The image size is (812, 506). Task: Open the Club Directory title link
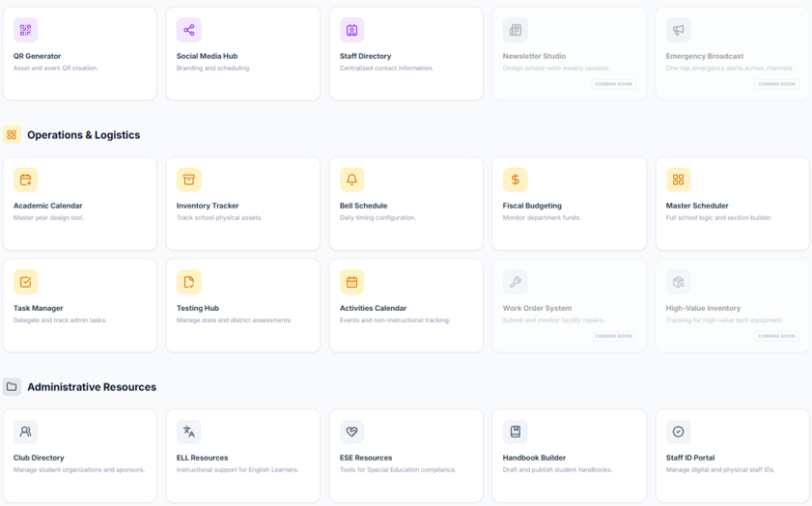click(39, 458)
